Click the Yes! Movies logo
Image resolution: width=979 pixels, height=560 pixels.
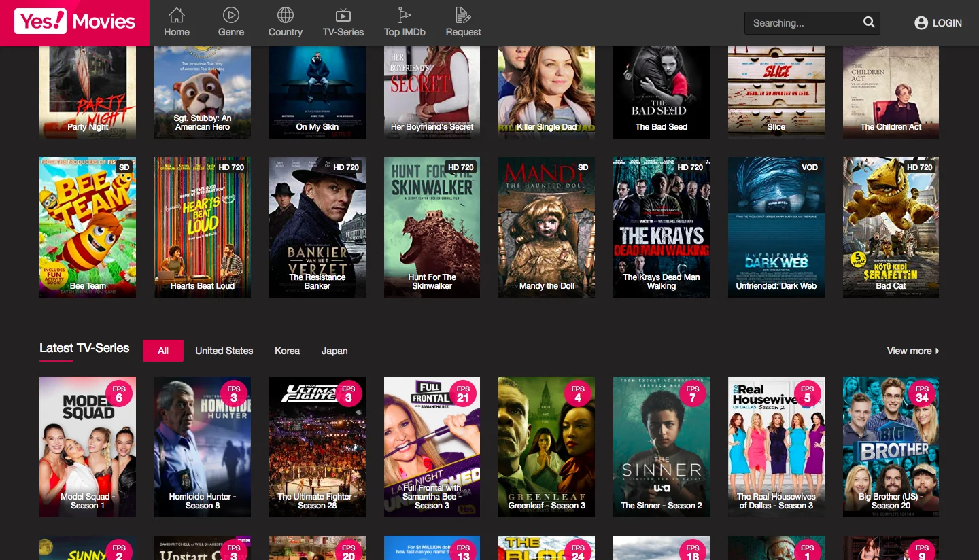click(75, 22)
